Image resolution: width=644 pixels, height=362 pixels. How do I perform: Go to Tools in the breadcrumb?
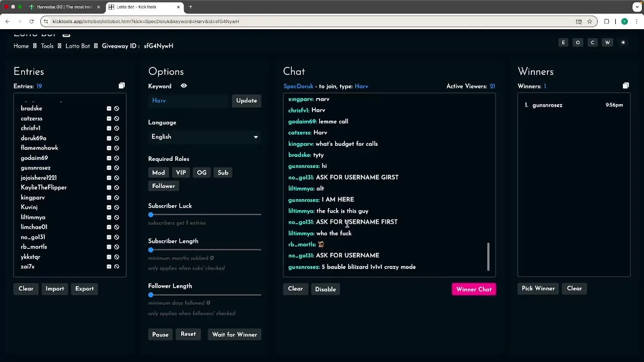(x=47, y=46)
